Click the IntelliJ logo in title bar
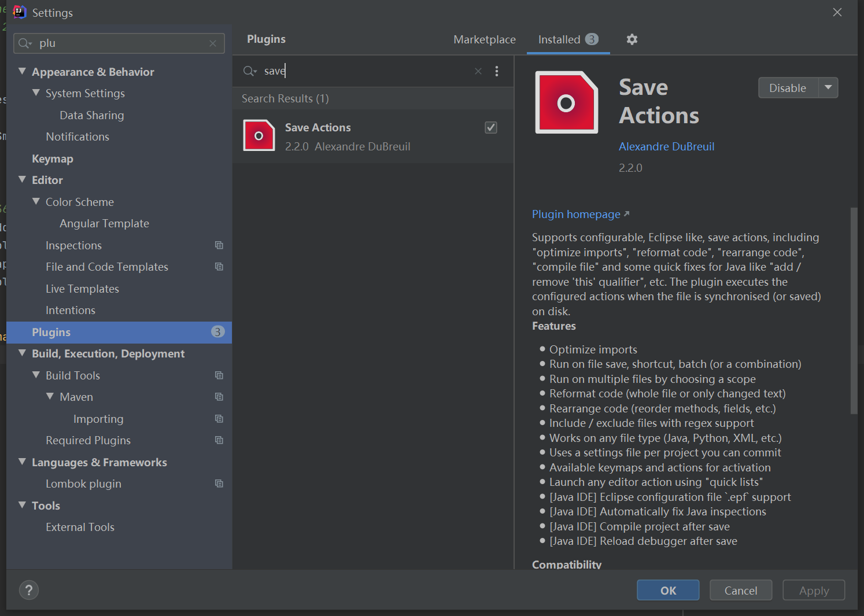This screenshot has height=616, width=864. 20,12
